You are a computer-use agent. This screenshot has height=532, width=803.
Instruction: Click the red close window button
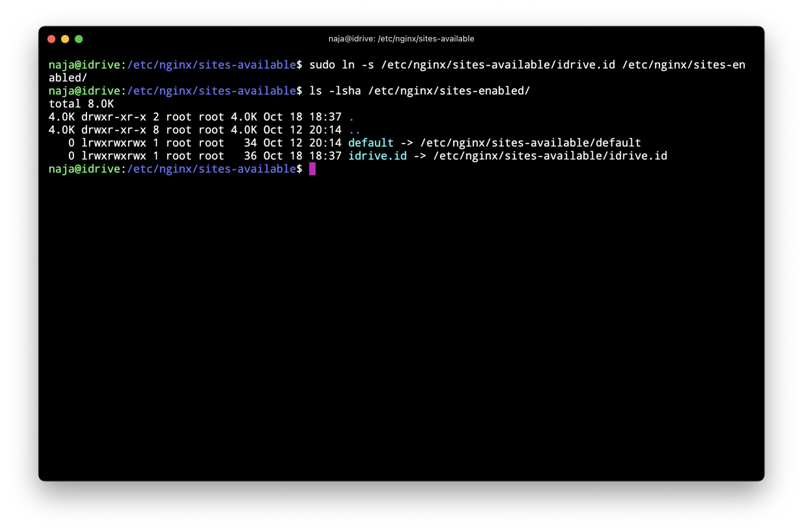(x=52, y=39)
